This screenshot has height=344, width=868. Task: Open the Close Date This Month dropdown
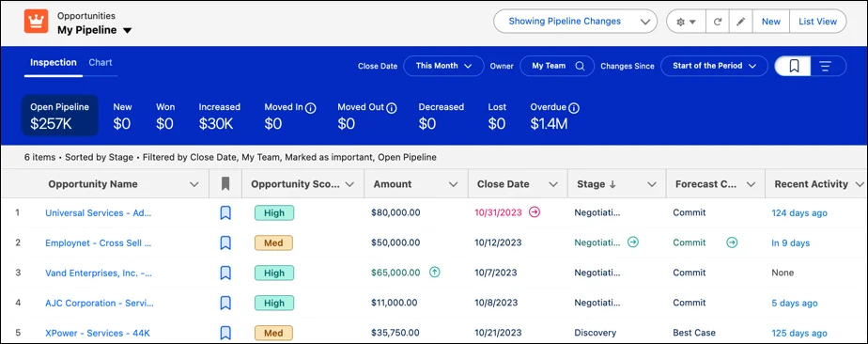coord(443,66)
